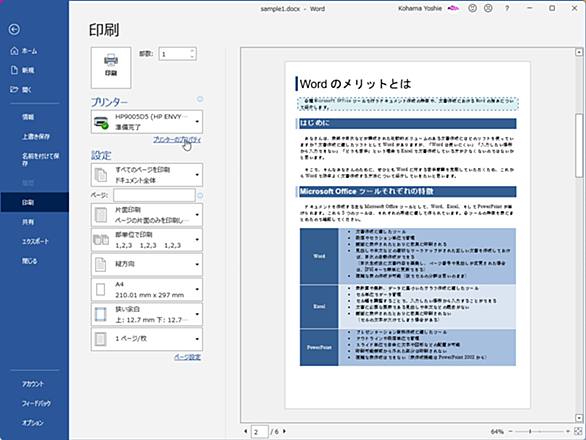This screenshot has height=440, width=586.
Task: Go to the previous preview page arrow
Action: (246, 431)
